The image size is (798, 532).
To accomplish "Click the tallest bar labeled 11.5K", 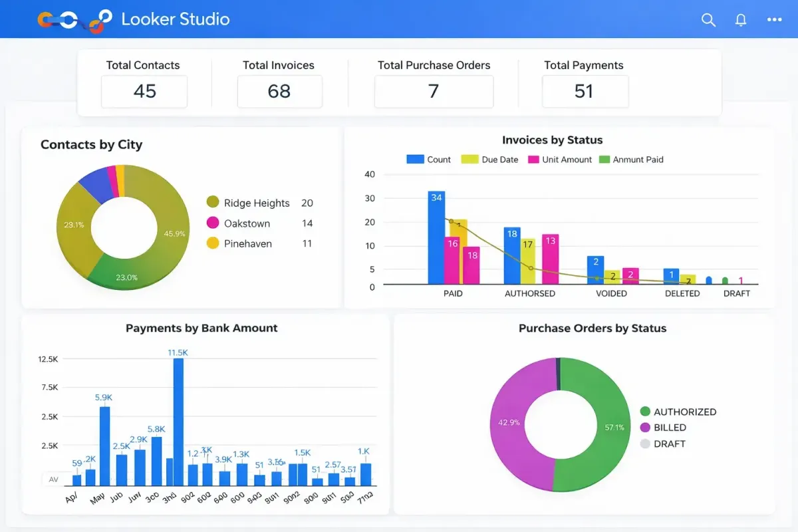I will pos(178,422).
